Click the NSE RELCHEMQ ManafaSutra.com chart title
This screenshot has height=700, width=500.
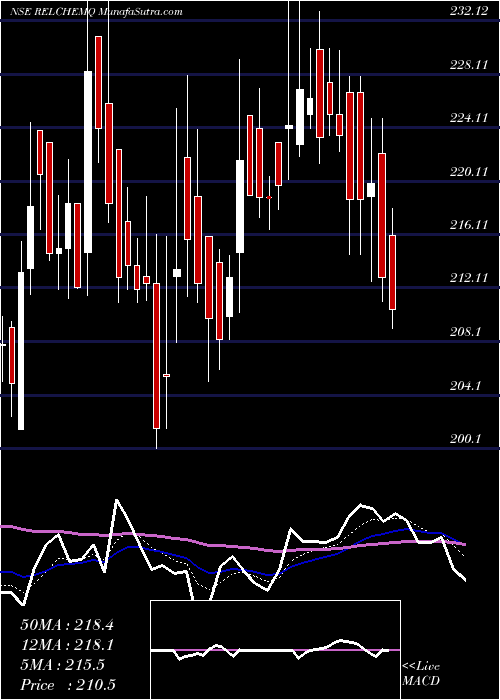click(96, 11)
